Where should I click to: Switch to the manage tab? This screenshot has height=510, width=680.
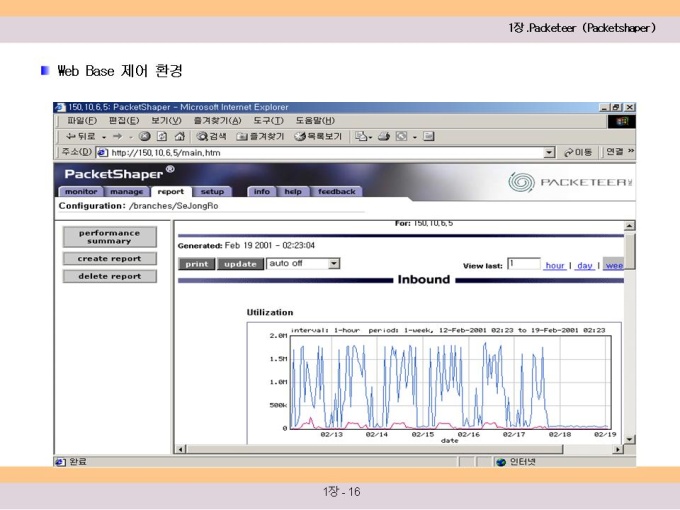[x=126, y=192]
